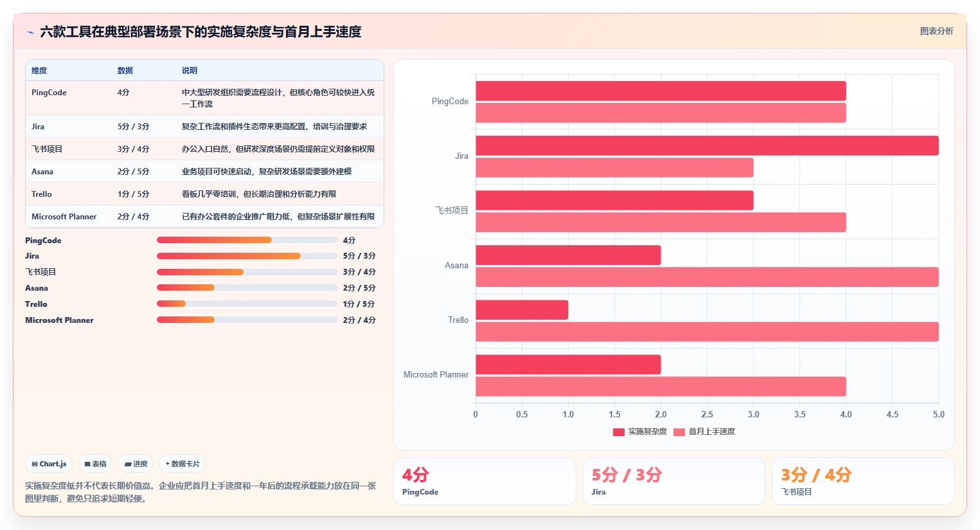
Task: Click the 图表分析 label in the header
Action: click(x=936, y=31)
